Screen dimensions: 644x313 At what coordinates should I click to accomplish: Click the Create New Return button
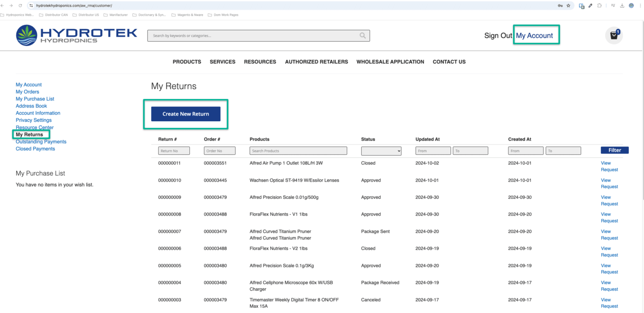[x=186, y=114]
